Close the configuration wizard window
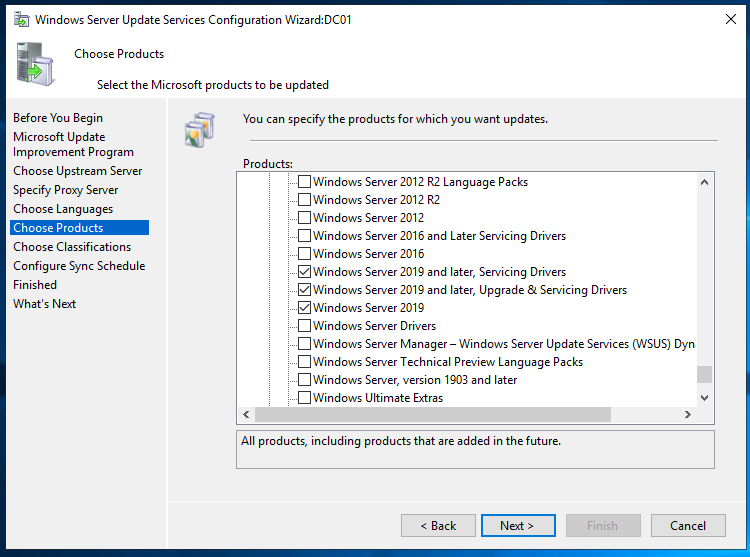Image resolution: width=750 pixels, height=557 pixels. (x=730, y=20)
